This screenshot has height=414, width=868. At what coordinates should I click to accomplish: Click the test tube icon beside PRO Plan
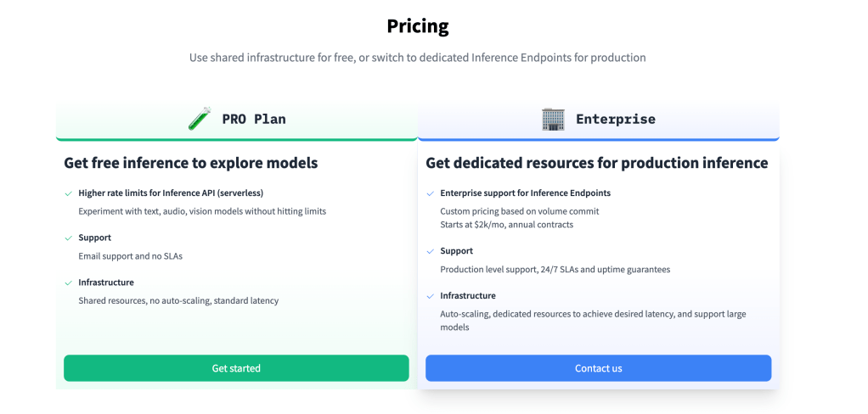[x=200, y=119]
